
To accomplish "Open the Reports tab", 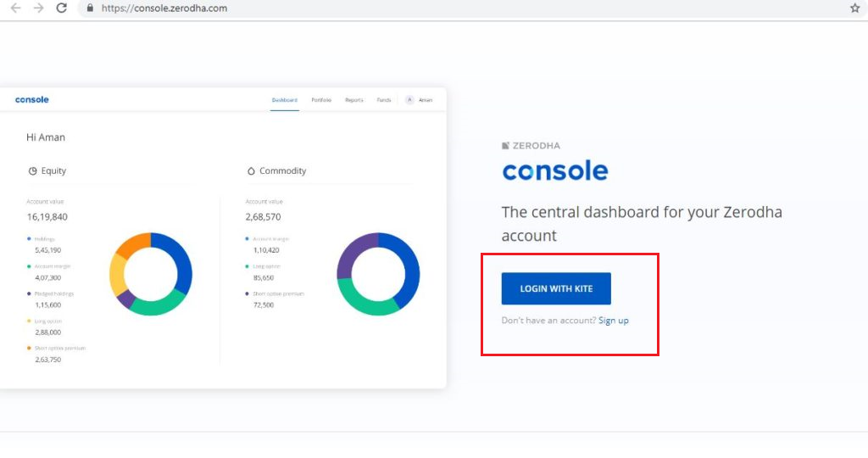I will (354, 100).
